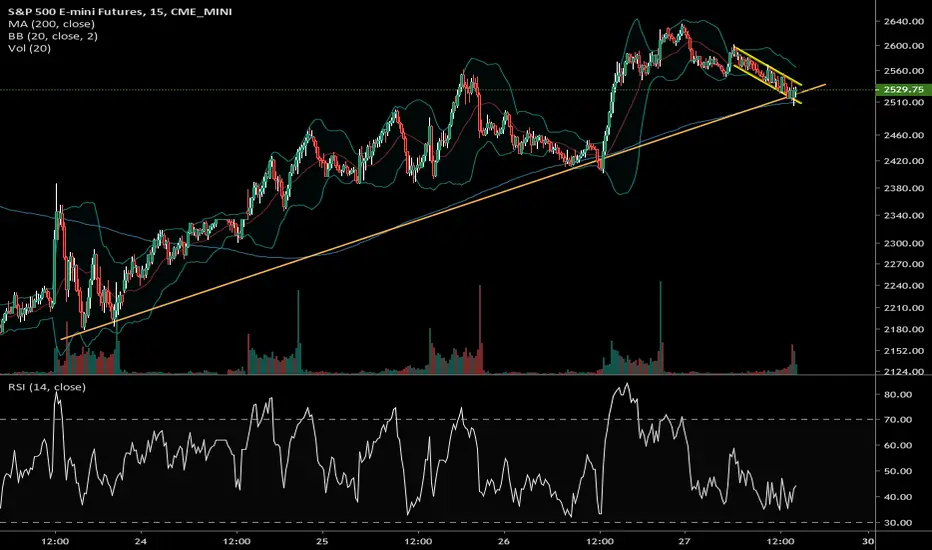Click the date label 27 on time axis
The image size is (932, 550).
[685, 541]
